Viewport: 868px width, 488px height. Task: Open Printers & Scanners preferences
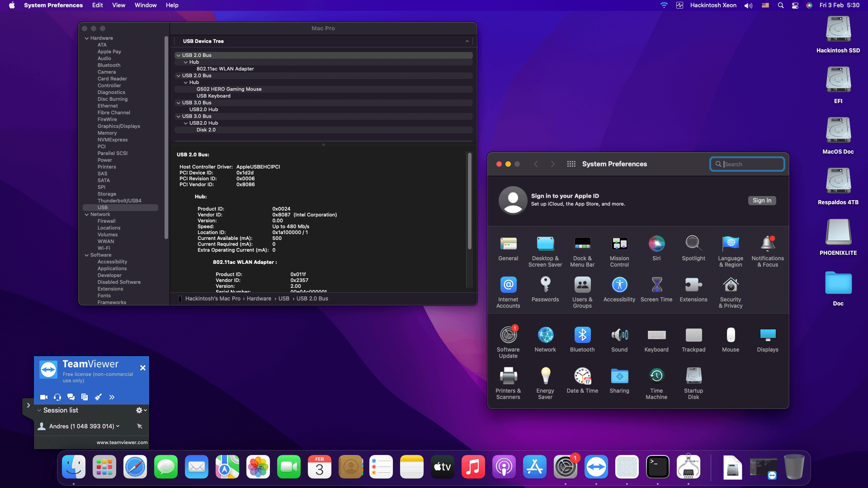pyautogui.click(x=508, y=384)
